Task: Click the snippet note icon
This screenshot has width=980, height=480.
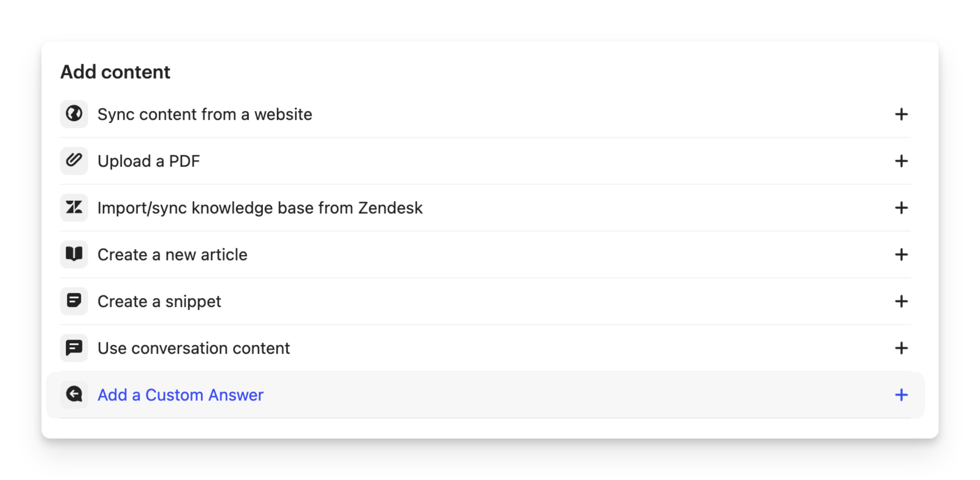Action: (x=74, y=301)
